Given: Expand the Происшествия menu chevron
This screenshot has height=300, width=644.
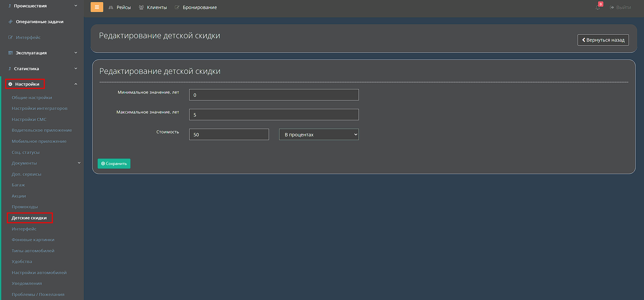Looking at the screenshot, I should tap(76, 6).
